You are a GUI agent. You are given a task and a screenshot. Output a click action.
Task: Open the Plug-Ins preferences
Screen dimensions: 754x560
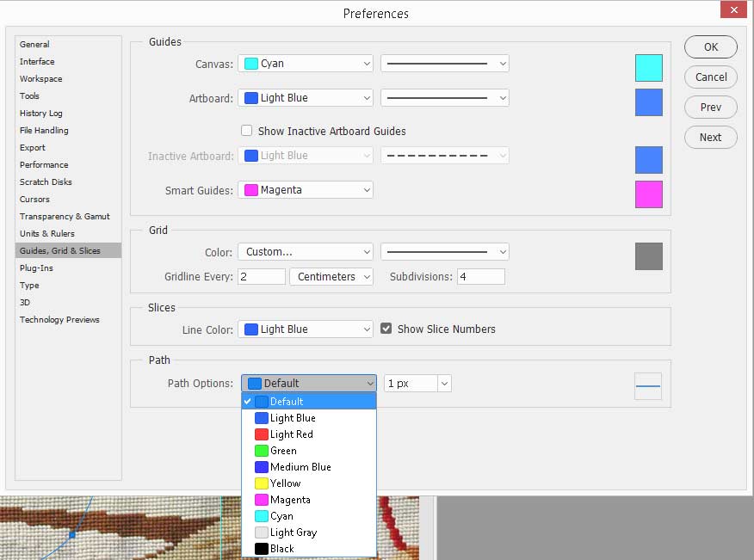point(36,268)
